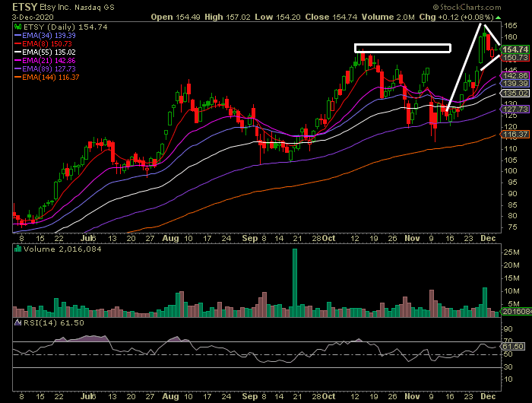This screenshot has width=532, height=403.
Task: Click the EMA(89) 127.73 legend entry
Action: [45, 69]
